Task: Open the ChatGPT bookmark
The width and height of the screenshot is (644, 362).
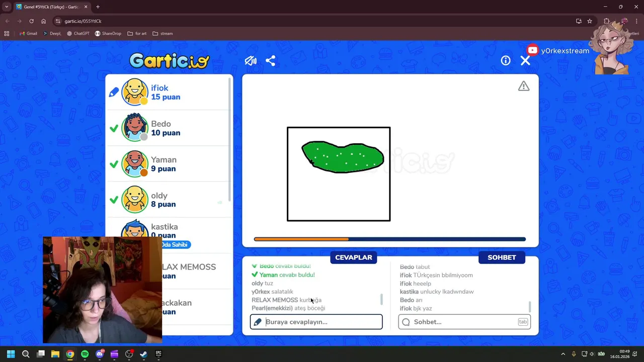Action: click(78, 34)
